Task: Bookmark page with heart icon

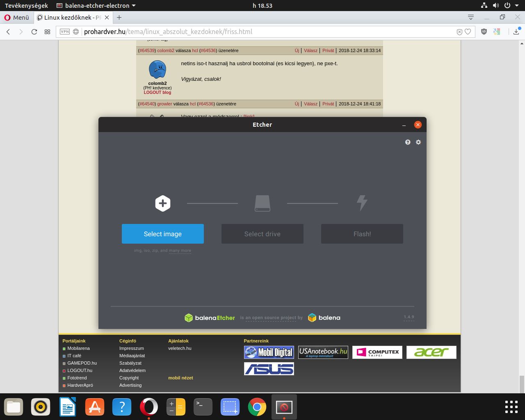Action: pos(468,32)
